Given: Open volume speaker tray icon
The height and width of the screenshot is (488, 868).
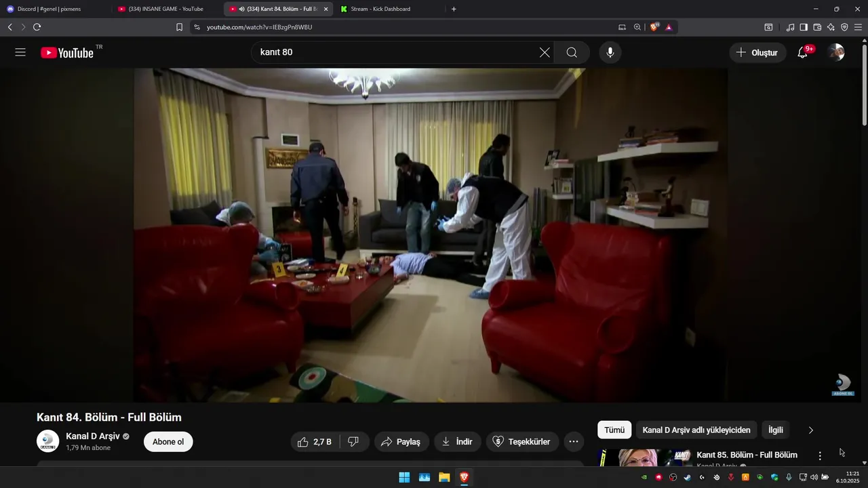Looking at the screenshot, I should tap(814, 477).
